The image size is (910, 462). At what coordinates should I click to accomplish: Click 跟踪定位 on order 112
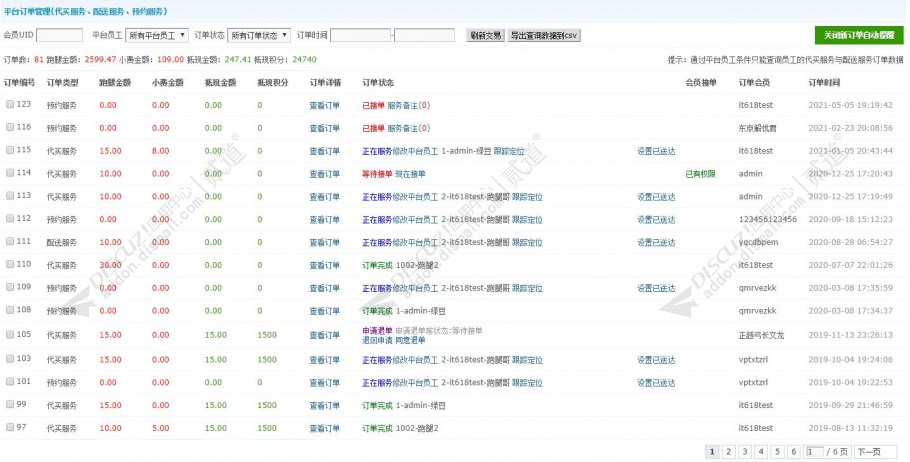pos(527,220)
